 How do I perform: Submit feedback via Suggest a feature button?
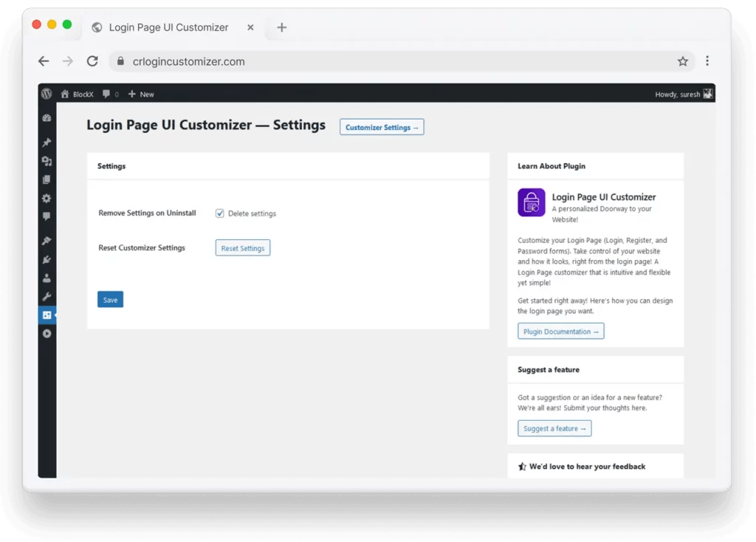pos(554,428)
